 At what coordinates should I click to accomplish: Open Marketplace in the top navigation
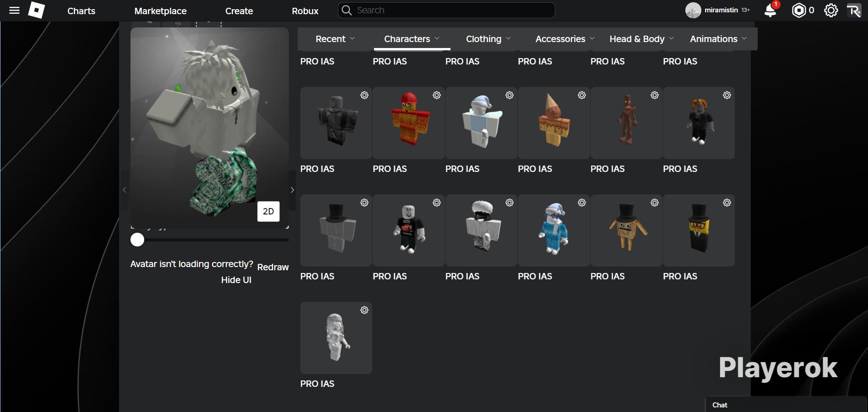click(160, 11)
